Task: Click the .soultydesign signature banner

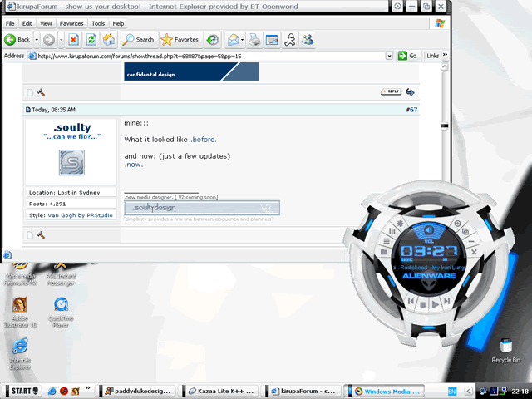Action: pyautogui.click(x=202, y=208)
